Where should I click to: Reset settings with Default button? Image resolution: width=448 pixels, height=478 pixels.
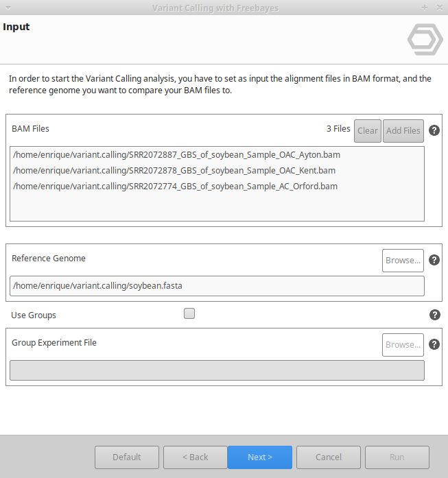[127, 457]
